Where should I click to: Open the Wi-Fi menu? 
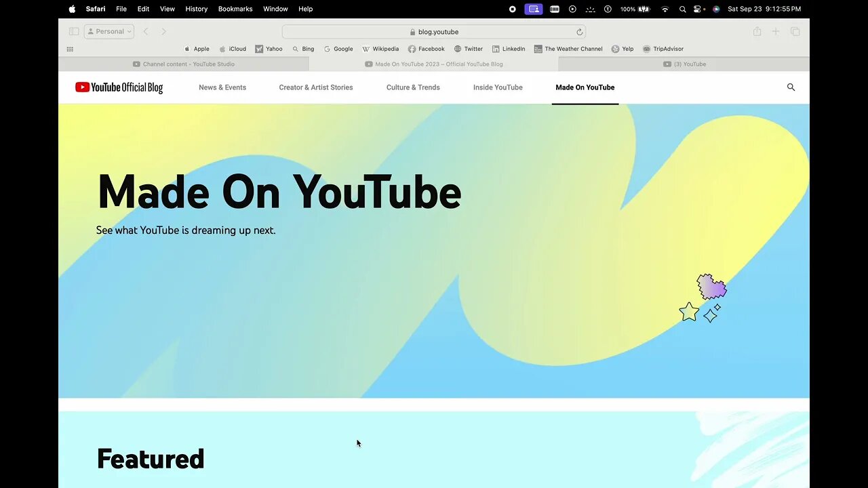click(665, 9)
